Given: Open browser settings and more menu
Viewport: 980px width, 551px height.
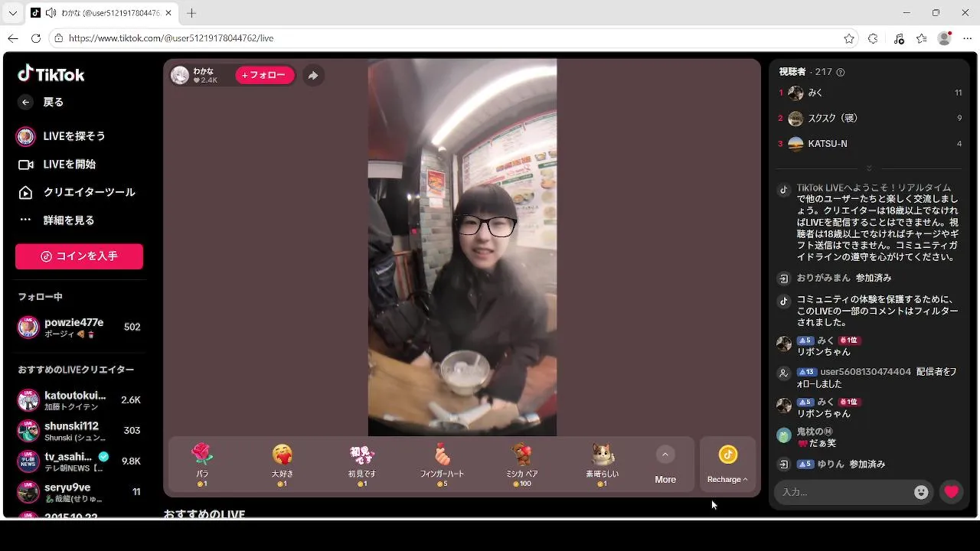Looking at the screenshot, I should [968, 38].
